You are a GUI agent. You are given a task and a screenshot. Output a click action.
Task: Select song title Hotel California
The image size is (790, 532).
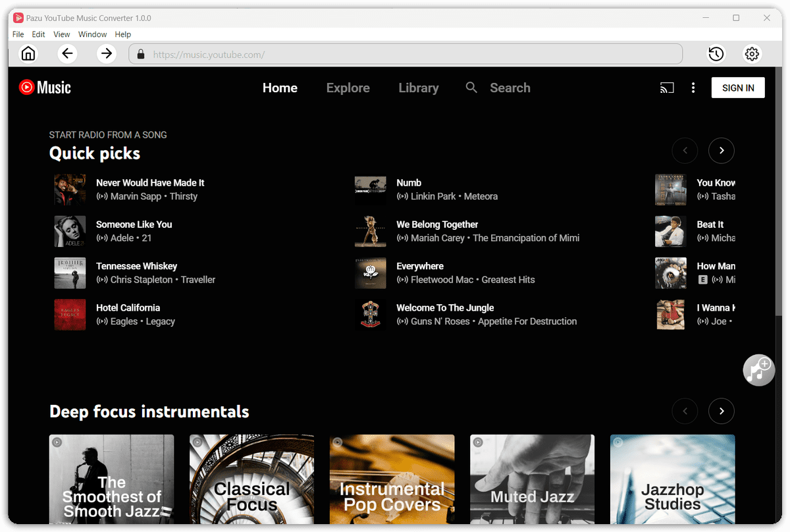coord(128,307)
